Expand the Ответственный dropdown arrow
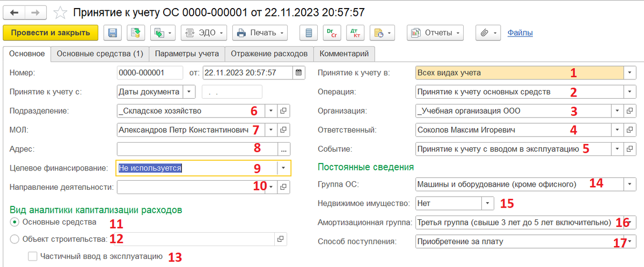Viewport: 644px width, 267px height. click(617, 130)
